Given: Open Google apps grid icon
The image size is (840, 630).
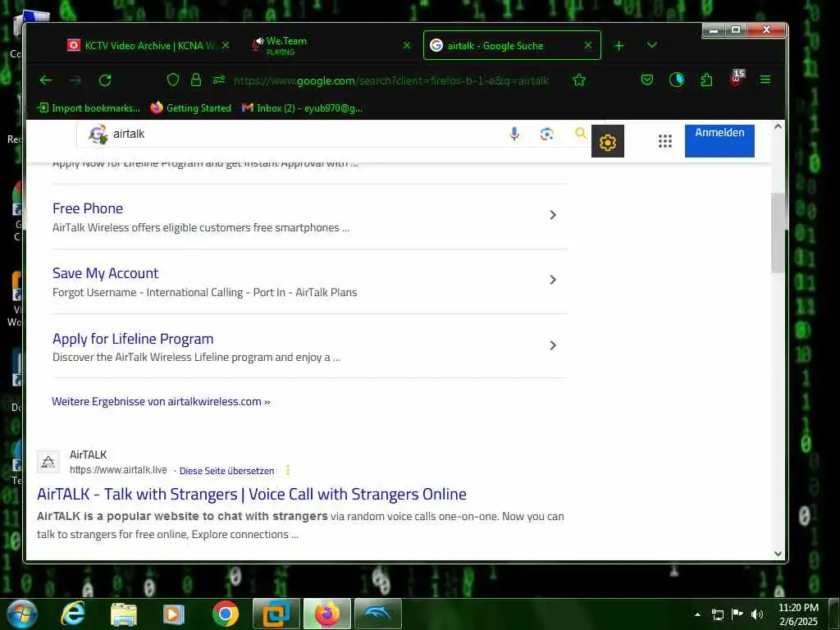Looking at the screenshot, I should (x=664, y=141).
